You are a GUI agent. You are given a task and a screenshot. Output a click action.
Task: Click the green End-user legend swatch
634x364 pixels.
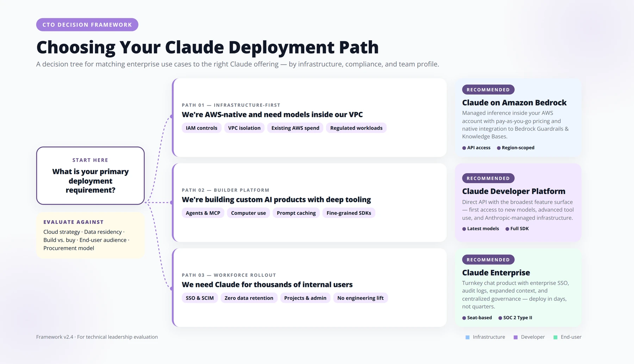point(555,337)
